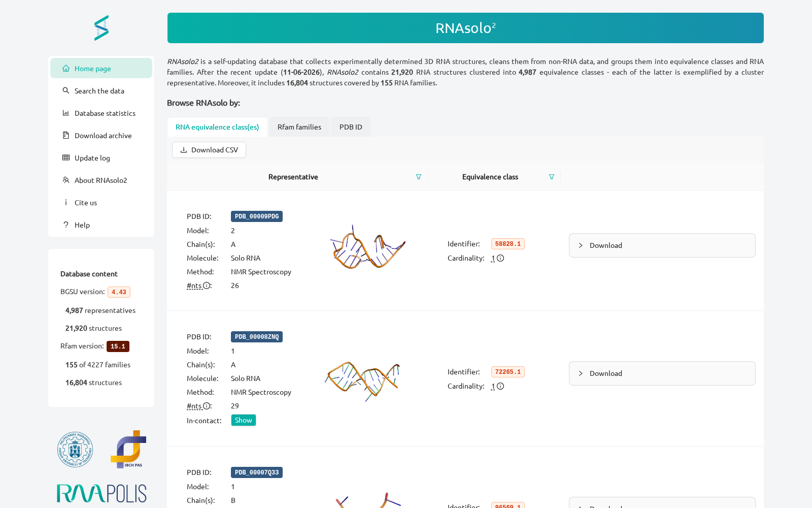Show in-contact details for PDB_00008ZNQ
Screen dimensions: 812x508
point(244,420)
